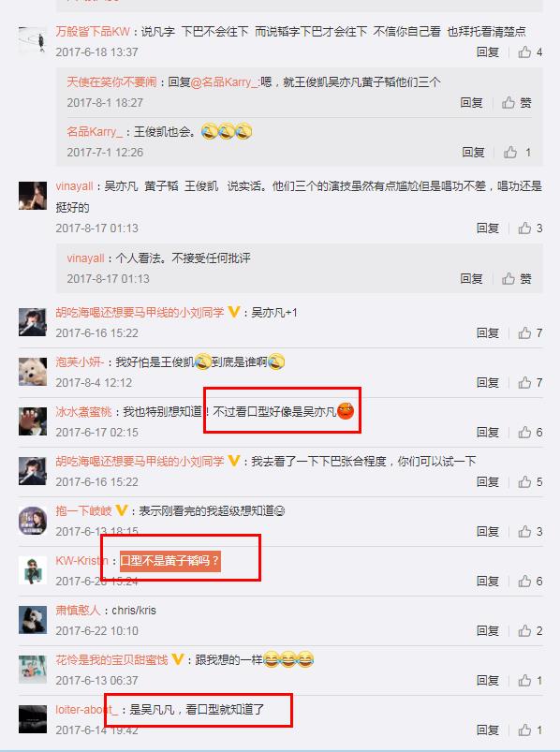
Task: Like KW-Kristin's comment on 口型
Action: coord(530,582)
